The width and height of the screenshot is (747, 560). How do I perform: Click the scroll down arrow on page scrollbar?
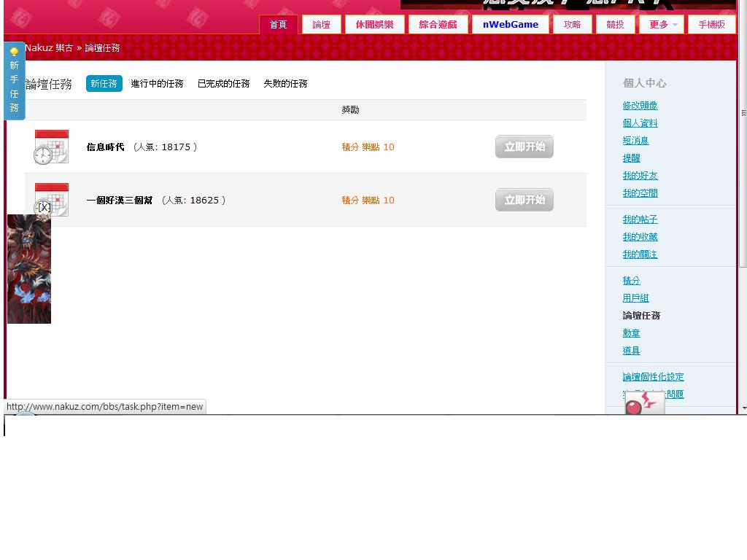click(x=743, y=408)
